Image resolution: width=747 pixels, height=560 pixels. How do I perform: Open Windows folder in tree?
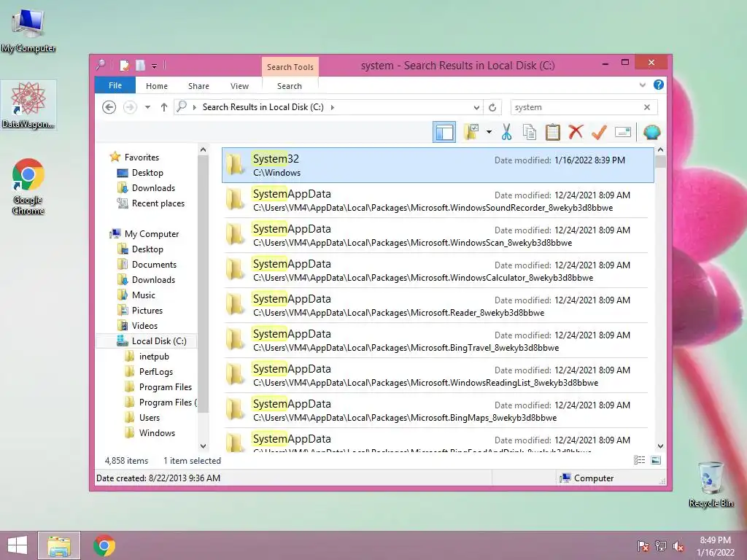[x=157, y=433]
